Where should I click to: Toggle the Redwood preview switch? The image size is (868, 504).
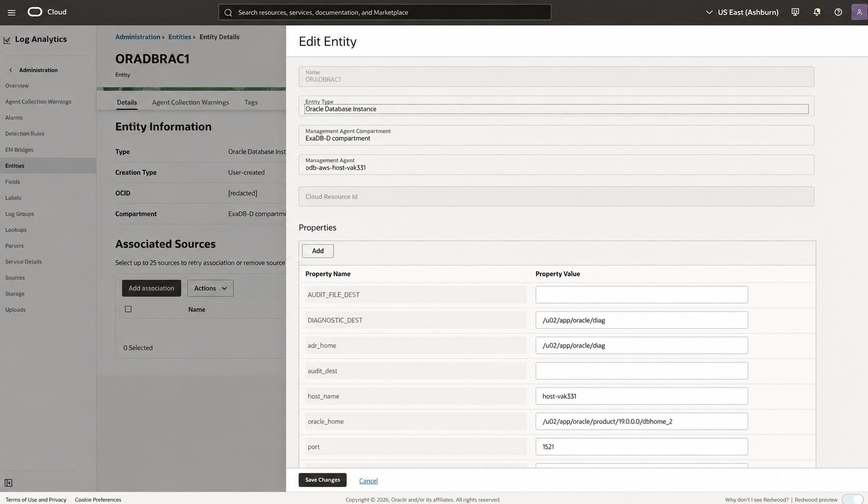[852, 499]
